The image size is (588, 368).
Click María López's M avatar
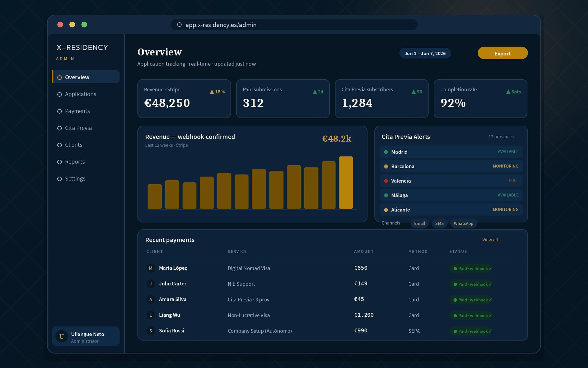(x=151, y=268)
